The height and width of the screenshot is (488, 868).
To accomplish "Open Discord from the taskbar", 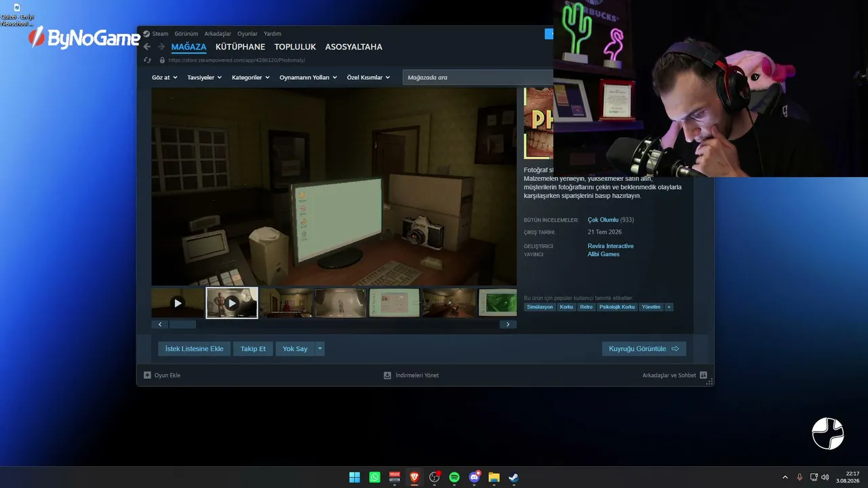I will click(475, 477).
